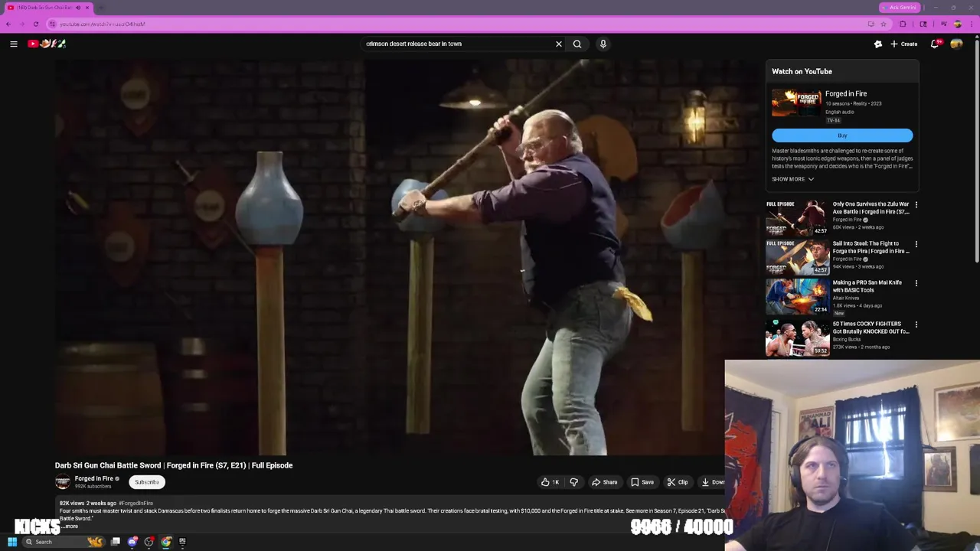Click Buy button for Forged in Fire
Image resolution: width=980 pixels, height=551 pixels.
click(842, 135)
